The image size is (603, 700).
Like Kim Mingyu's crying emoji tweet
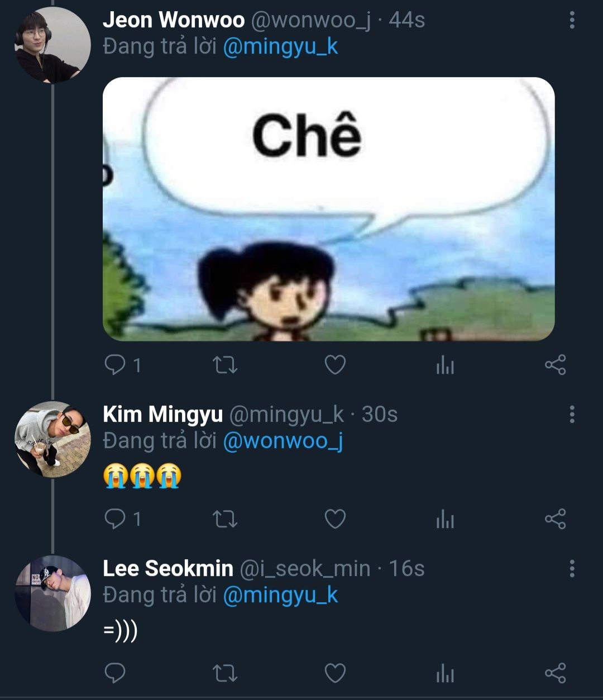(335, 520)
